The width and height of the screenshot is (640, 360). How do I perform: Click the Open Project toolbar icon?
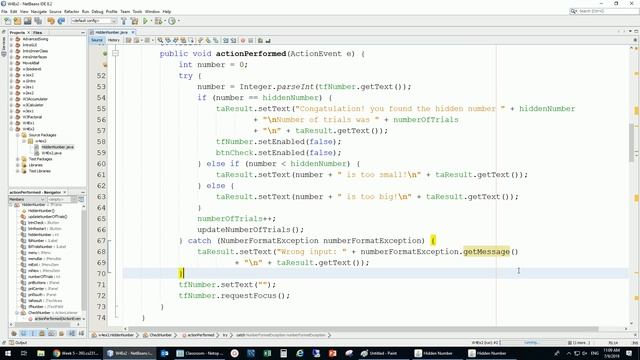28,21
